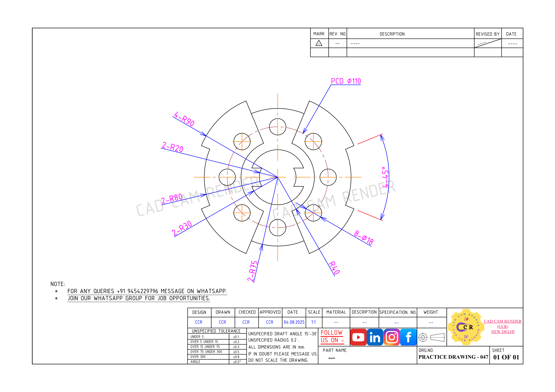The width and height of the screenshot is (555, 392).
Task: Click the CCR value under DESIGN
Action: 199,322
